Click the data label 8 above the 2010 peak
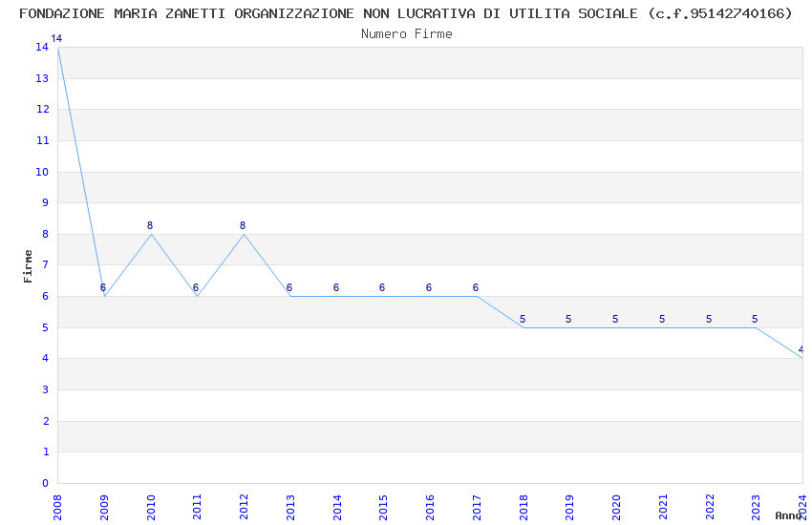This screenshot has height=525, width=812. click(150, 225)
